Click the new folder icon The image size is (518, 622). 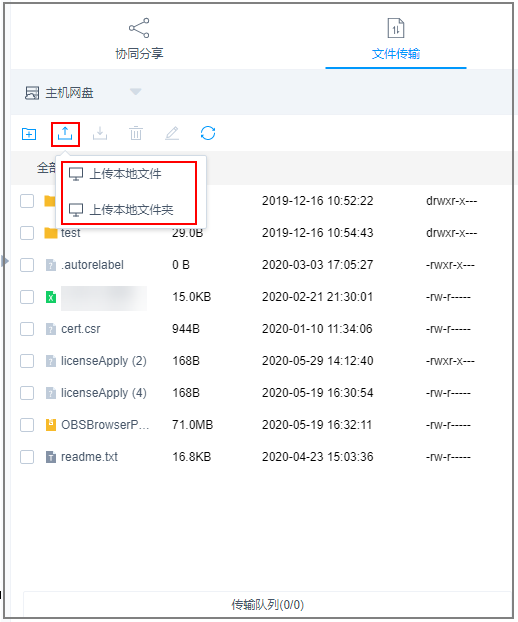point(29,134)
